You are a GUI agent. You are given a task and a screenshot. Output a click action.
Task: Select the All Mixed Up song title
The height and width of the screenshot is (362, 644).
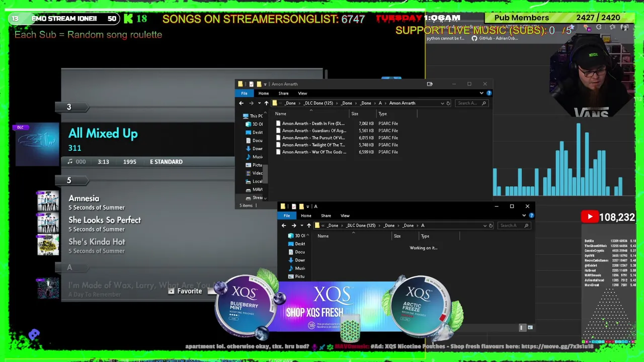(x=103, y=133)
